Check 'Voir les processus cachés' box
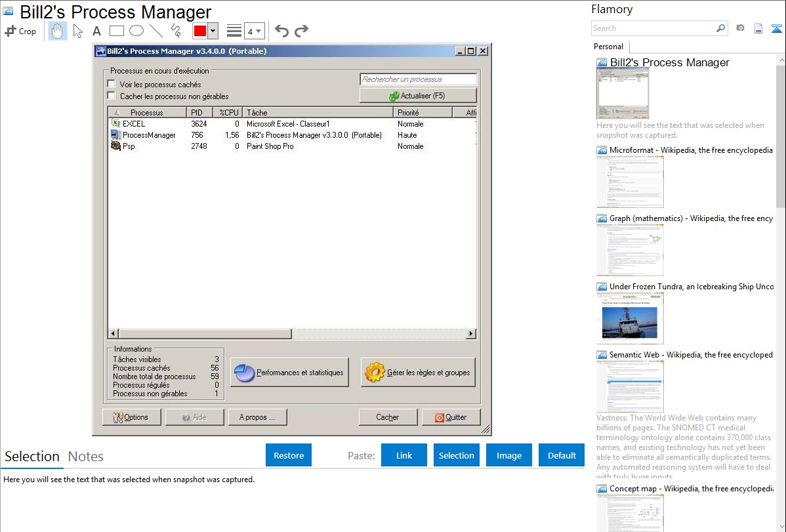This screenshot has width=786, height=532. [111, 85]
